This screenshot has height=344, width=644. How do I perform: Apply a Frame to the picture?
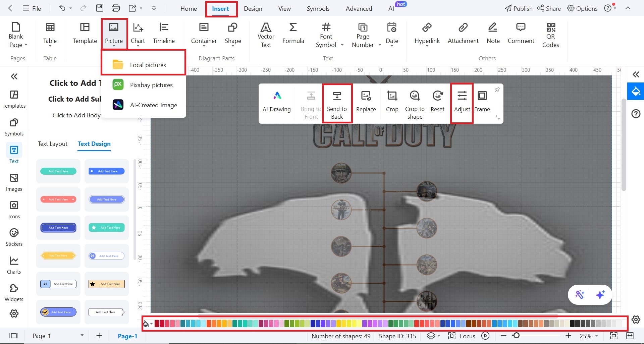482,102
